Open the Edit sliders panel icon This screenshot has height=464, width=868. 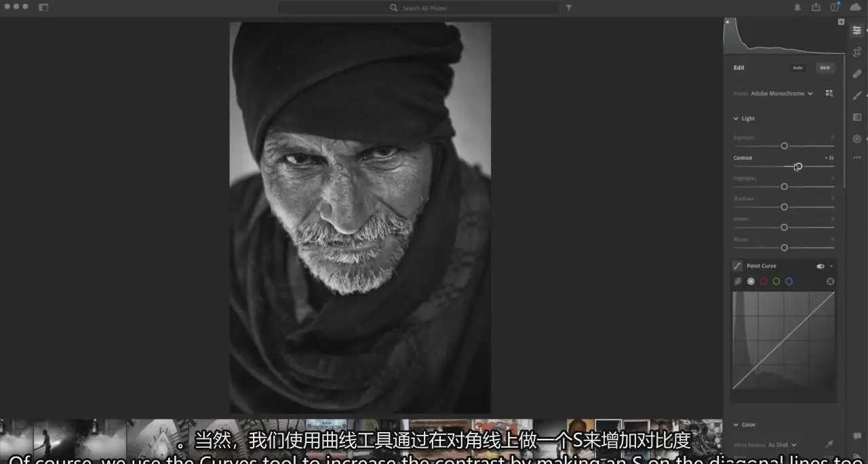(856, 30)
